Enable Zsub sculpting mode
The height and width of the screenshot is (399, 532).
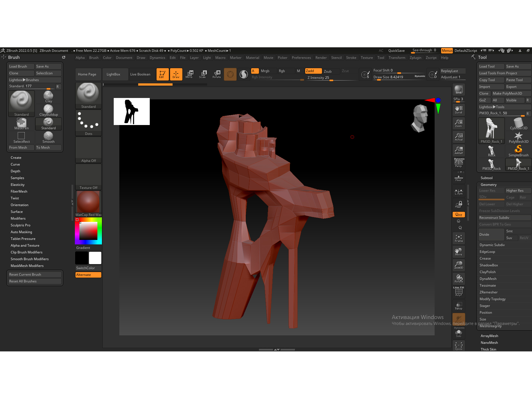pyautogui.click(x=328, y=71)
